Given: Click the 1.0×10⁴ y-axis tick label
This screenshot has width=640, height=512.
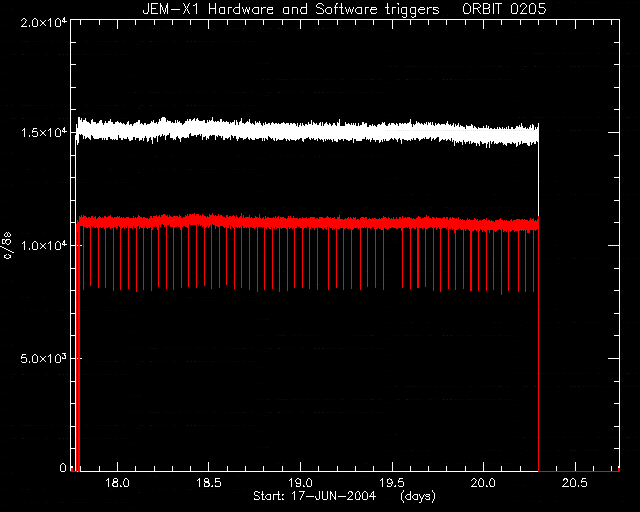Looking at the screenshot, I should click(43, 245).
